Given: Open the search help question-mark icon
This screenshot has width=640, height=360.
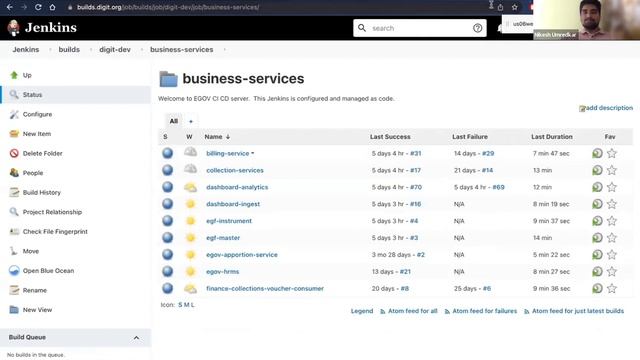Looking at the screenshot, I should pyautogui.click(x=477, y=28).
